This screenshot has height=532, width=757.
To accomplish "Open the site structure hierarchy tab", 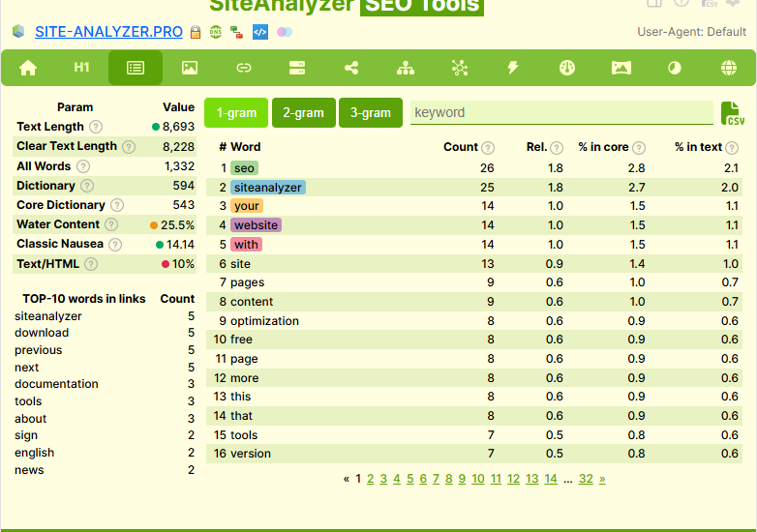I will pyautogui.click(x=406, y=68).
